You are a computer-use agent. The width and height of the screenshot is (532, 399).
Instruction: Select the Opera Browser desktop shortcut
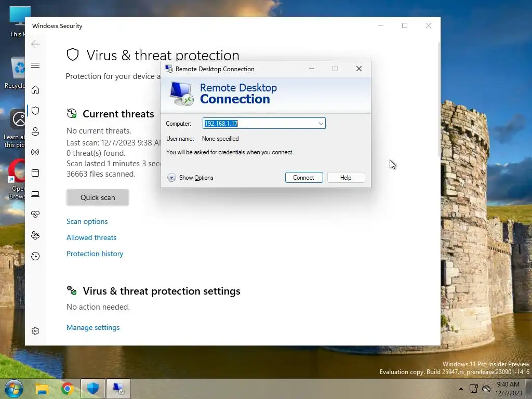coord(16,179)
